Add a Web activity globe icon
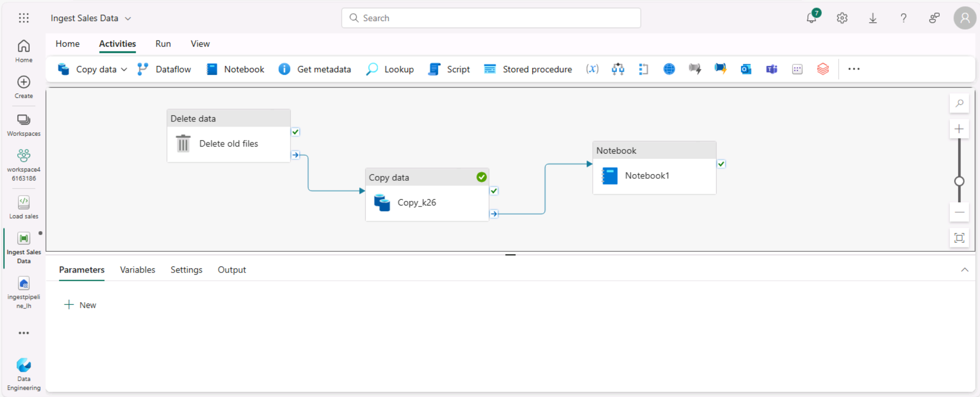Viewport: 980px width, 397px height. coord(669,69)
